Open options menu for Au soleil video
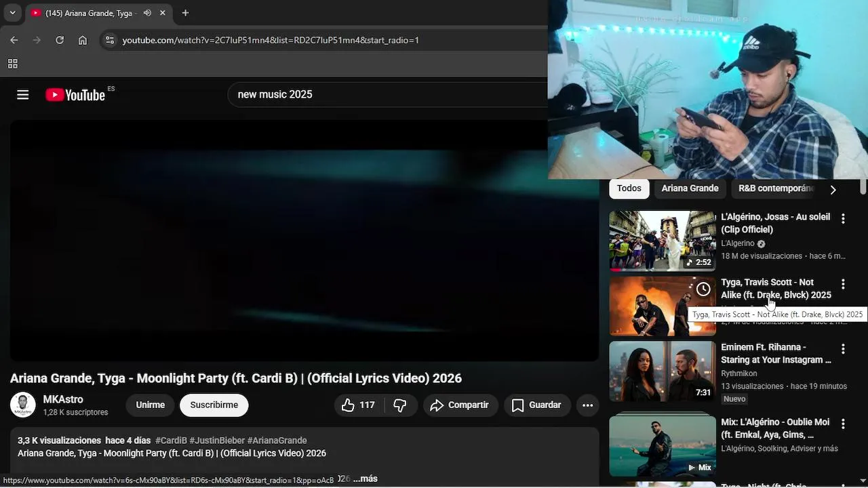868x488 pixels. (x=843, y=218)
